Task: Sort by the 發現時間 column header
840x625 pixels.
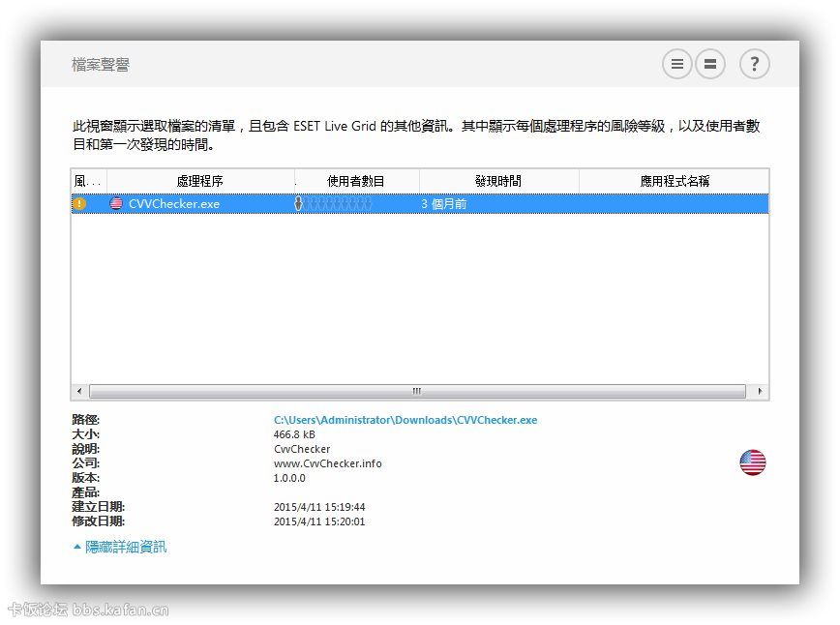Action: pos(498,181)
